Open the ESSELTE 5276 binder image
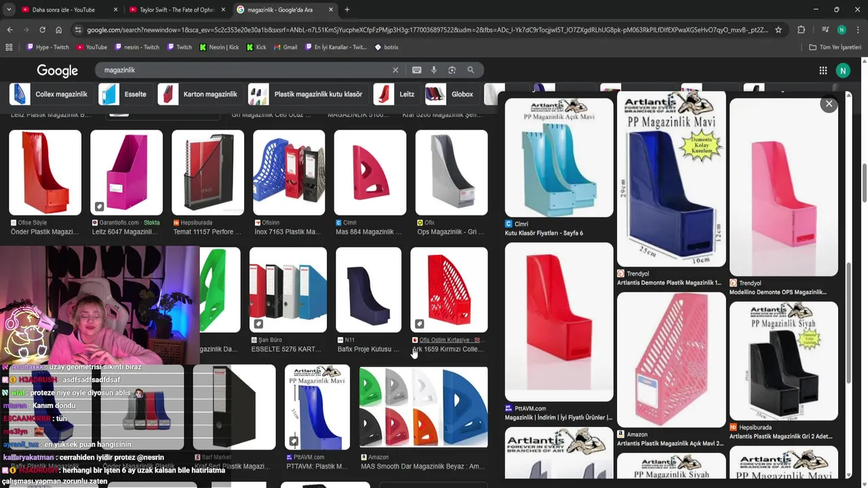The height and width of the screenshot is (488, 868). click(x=288, y=289)
